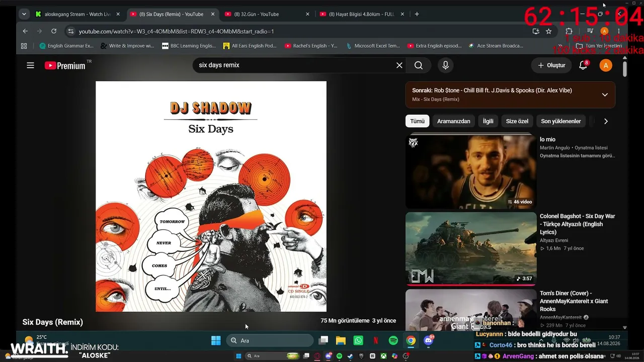This screenshot has width=644, height=362.
Task: Open Task View on the taskbar
Action: click(324, 341)
